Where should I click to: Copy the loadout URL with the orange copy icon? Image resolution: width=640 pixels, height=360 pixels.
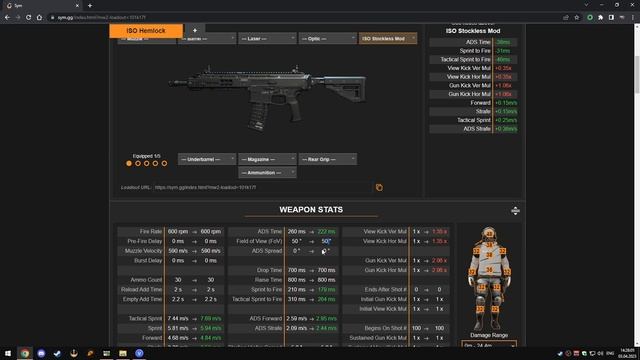pos(379,187)
